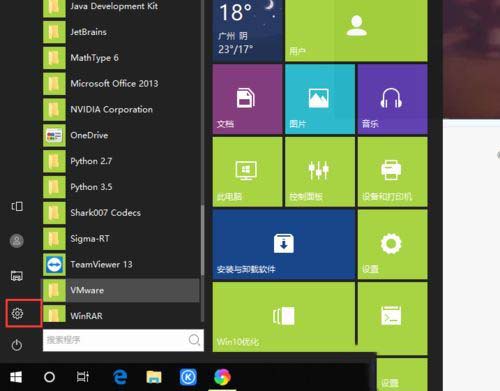Open the command prompt terminal tile
This screenshot has height=391, width=500.
(392, 317)
